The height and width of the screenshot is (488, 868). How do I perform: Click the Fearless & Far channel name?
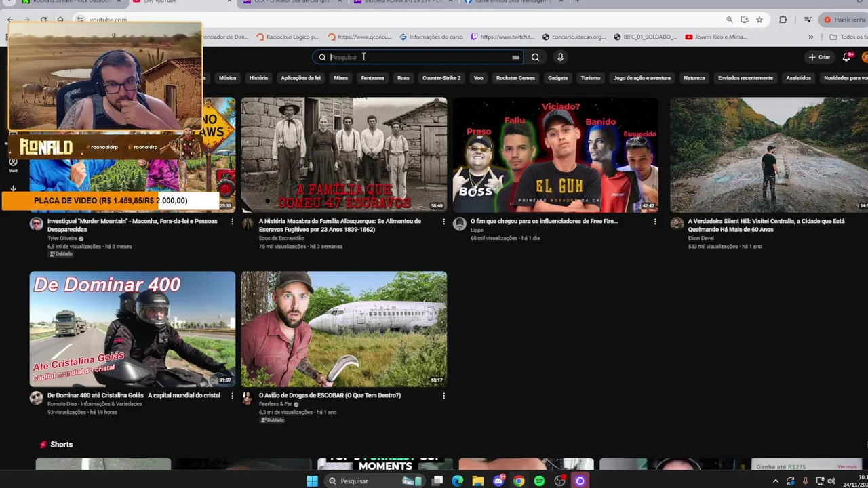pos(275,404)
